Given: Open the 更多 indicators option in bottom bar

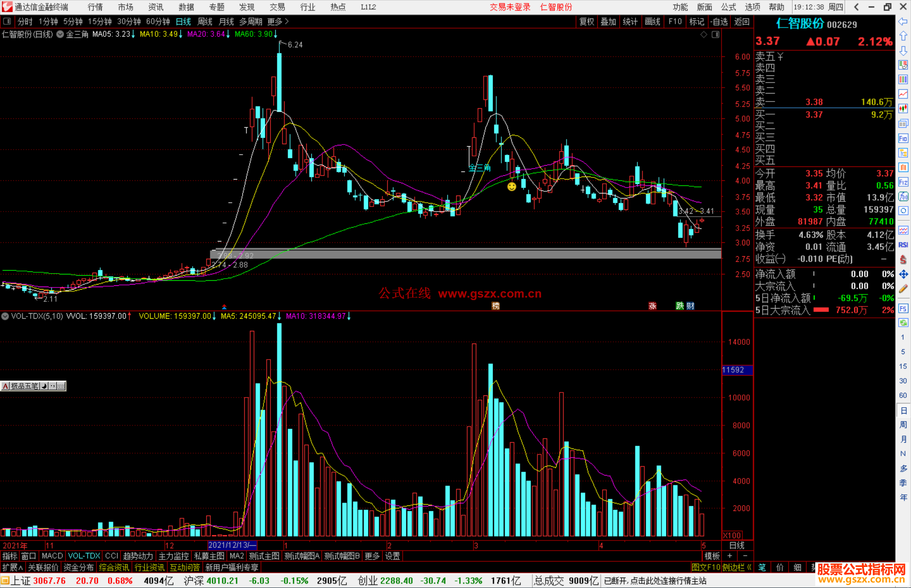Looking at the screenshot, I should 372,556.
